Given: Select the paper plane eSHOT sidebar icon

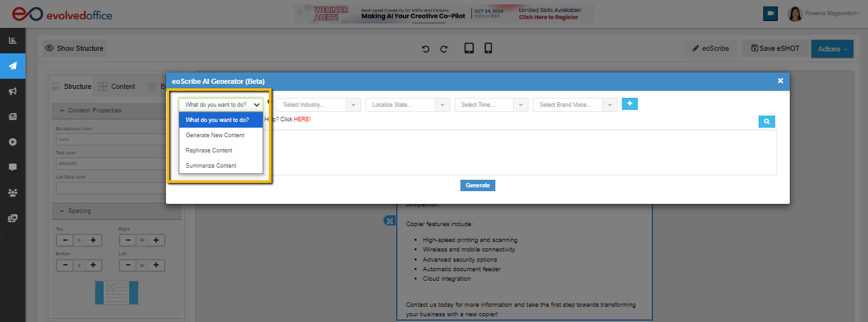Looking at the screenshot, I should point(13,66).
